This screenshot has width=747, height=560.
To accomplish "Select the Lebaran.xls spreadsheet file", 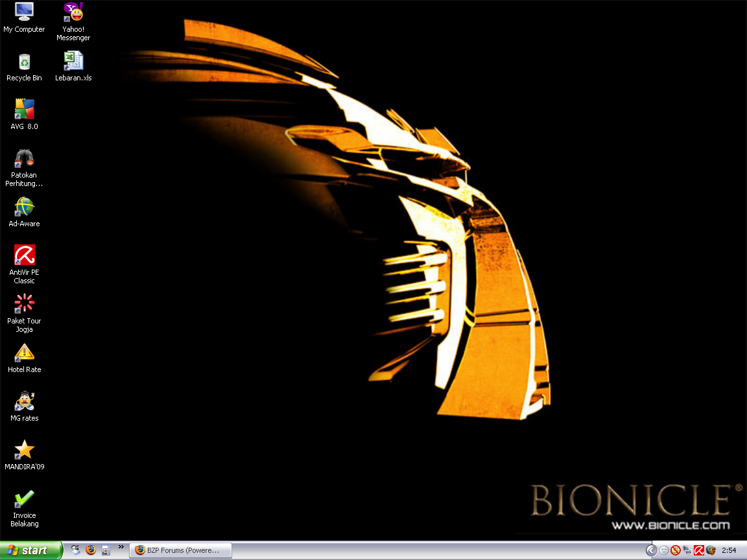I will tap(73, 67).
